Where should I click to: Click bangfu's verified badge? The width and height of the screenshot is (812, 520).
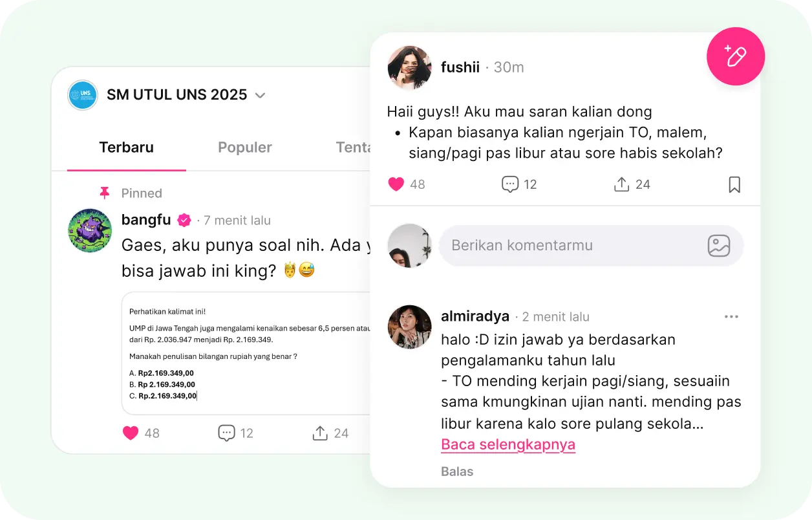(x=184, y=221)
